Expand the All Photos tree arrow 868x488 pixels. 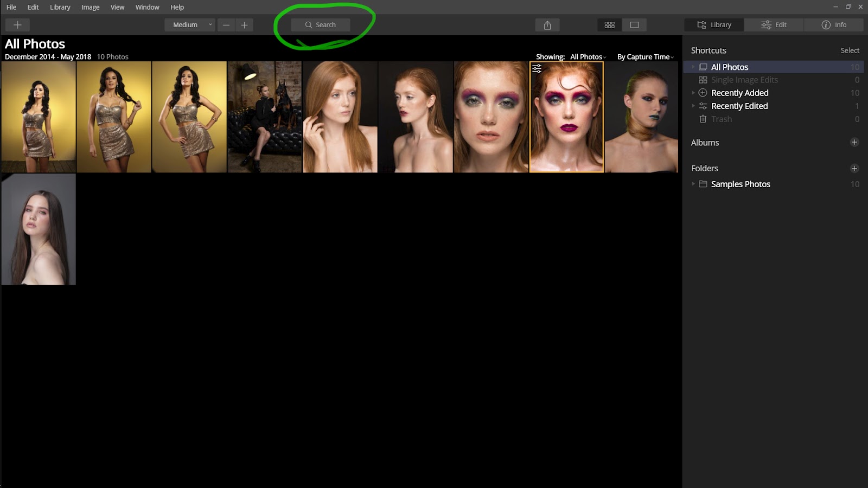pos(693,67)
